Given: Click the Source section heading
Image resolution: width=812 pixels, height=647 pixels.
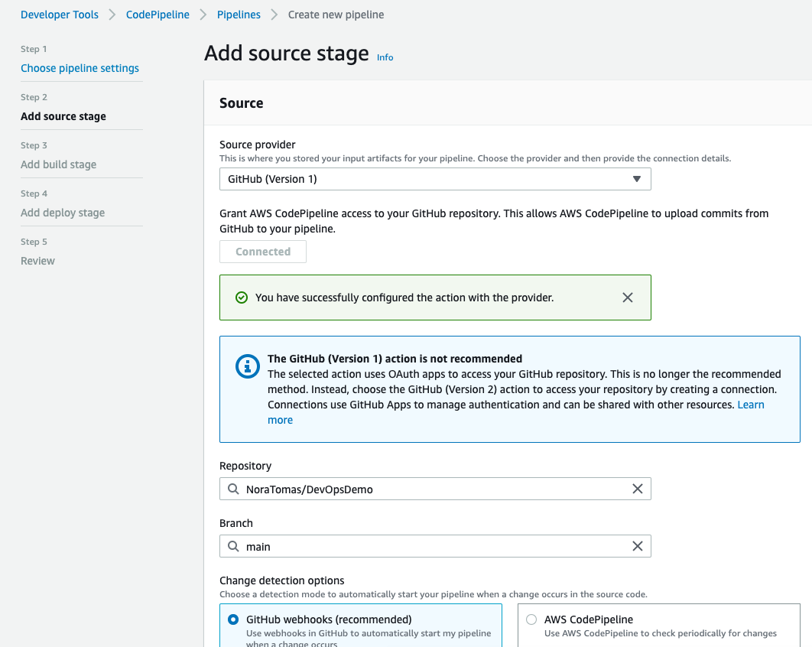Looking at the screenshot, I should coord(242,103).
